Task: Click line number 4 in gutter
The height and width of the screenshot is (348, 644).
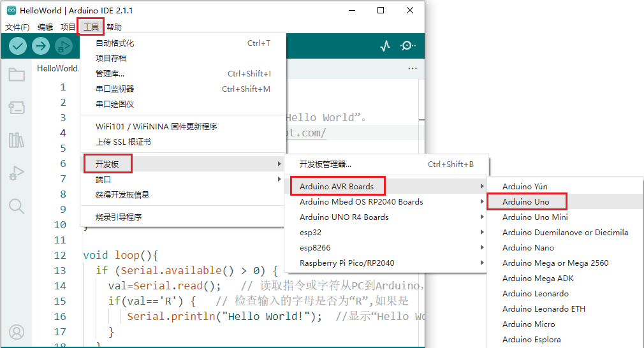Action: click(63, 133)
